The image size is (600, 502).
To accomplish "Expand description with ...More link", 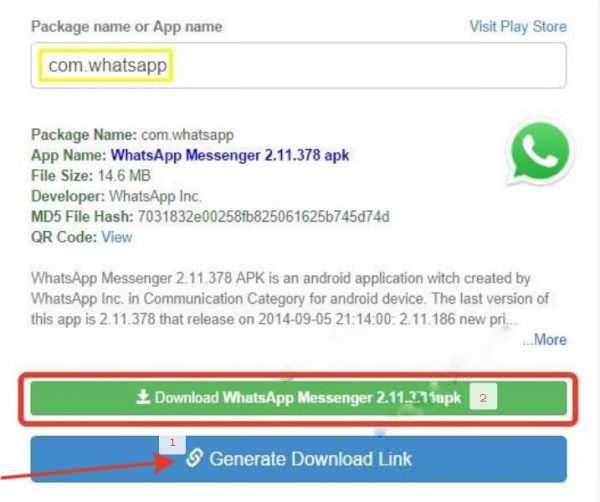I will (x=545, y=339).
